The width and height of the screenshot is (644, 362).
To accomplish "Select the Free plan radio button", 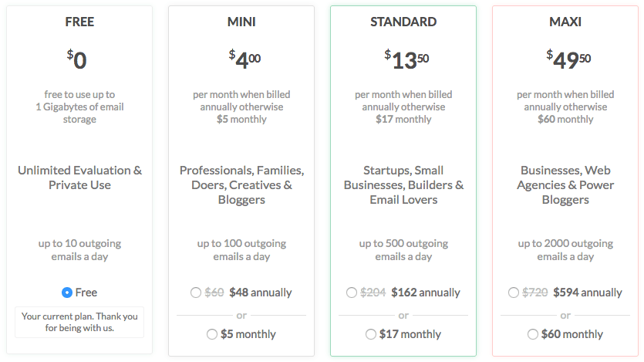I will pyautogui.click(x=67, y=293).
